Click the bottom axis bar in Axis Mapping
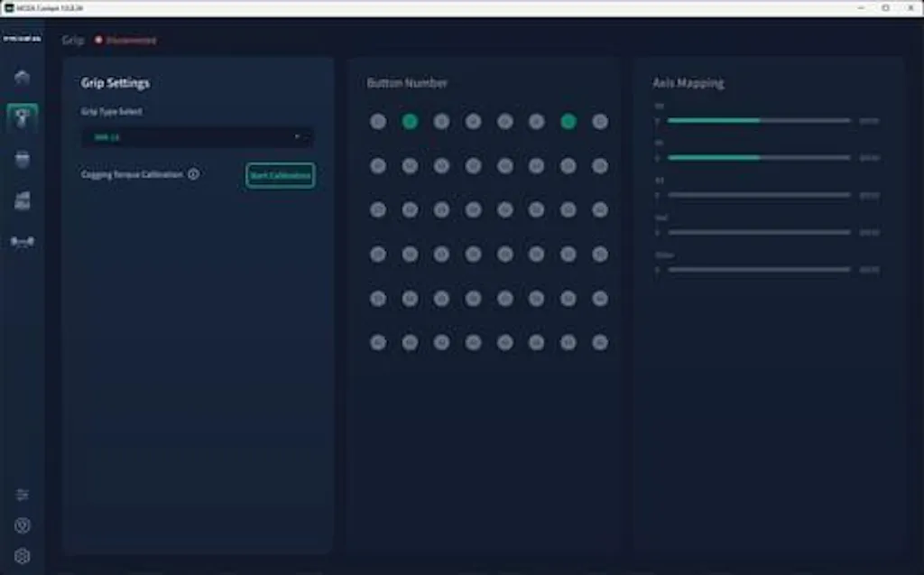The image size is (924, 575). coord(758,269)
